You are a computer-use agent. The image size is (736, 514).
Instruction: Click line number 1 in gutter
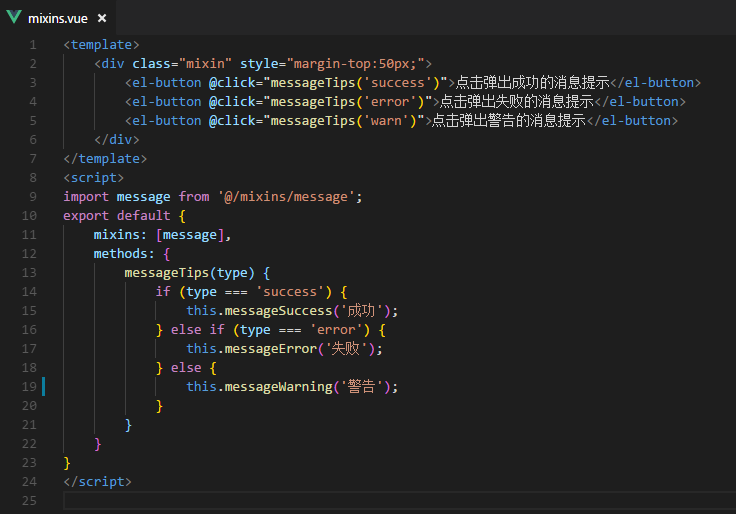[x=33, y=45]
